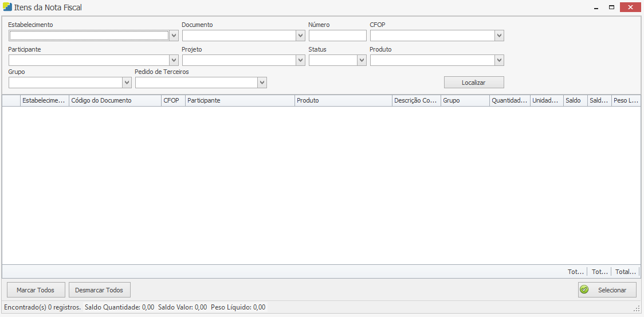Click Desmarcar Todos button
The width and height of the screenshot is (644, 317).
click(x=100, y=290)
